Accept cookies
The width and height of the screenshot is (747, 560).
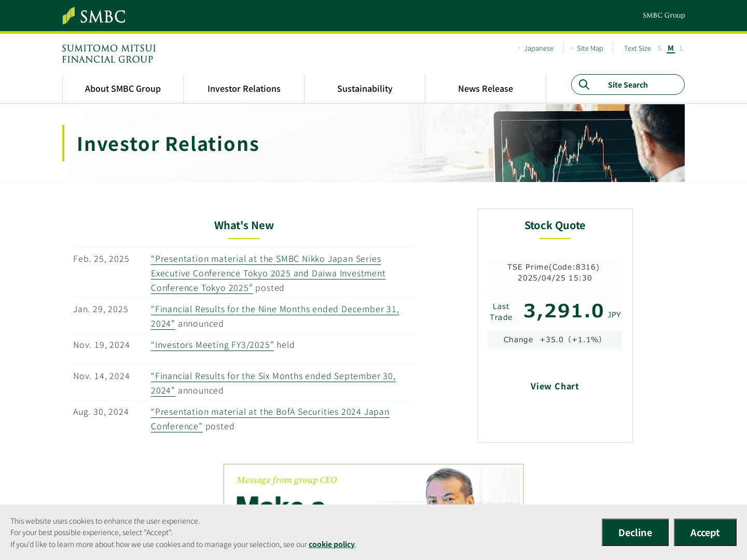705,533
